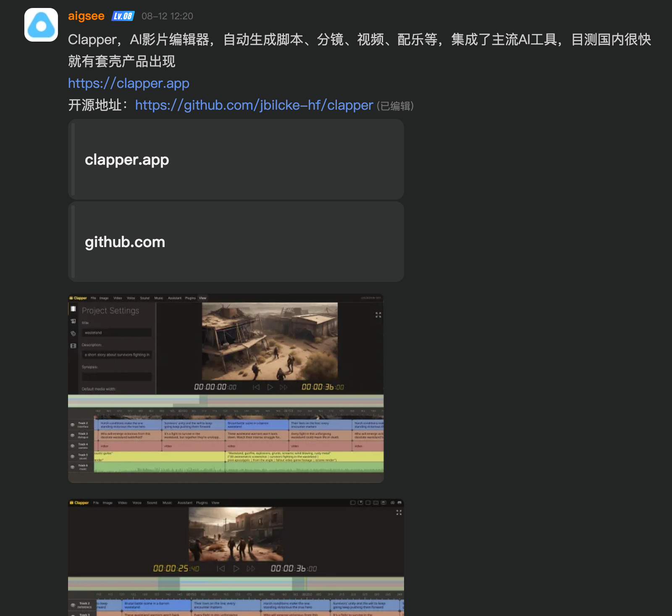Click fast-forward in the Project Settings screenshot
Viewport: 672px width, 616px height.
tap(283, 387)
